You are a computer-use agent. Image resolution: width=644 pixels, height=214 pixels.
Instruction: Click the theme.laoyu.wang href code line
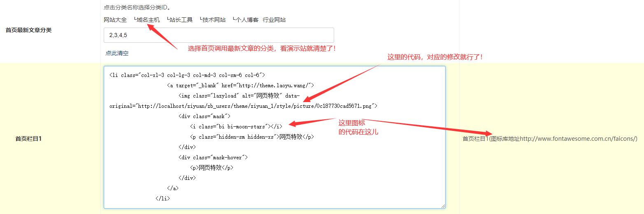pyautogui.click(x=241, y=85)
